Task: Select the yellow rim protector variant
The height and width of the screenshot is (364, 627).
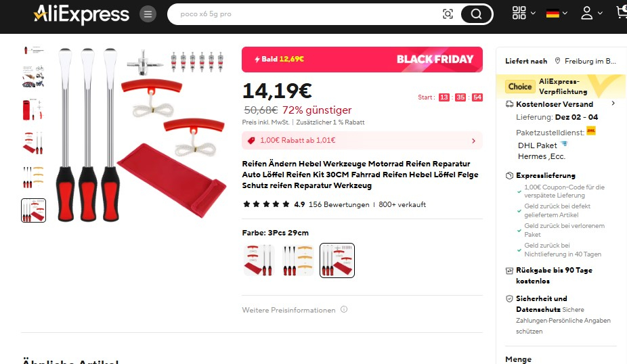Action: click(298, 260)
